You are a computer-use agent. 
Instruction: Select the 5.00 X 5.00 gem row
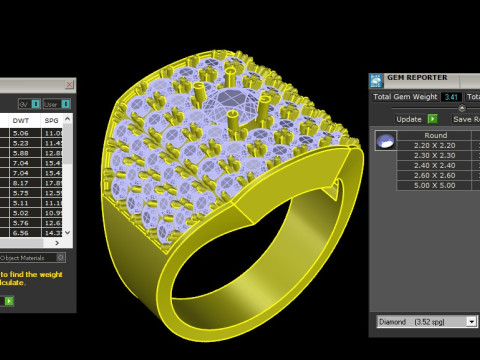[434, 185]
